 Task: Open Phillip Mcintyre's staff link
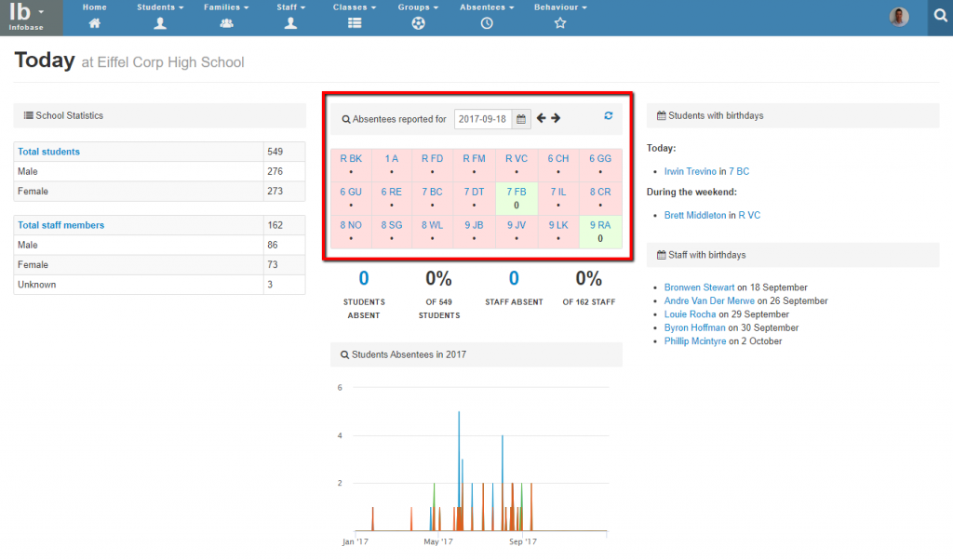click(695, 340)
